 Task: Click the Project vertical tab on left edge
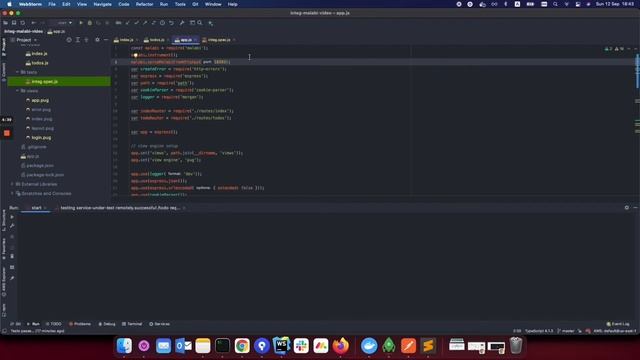(4, 46)
